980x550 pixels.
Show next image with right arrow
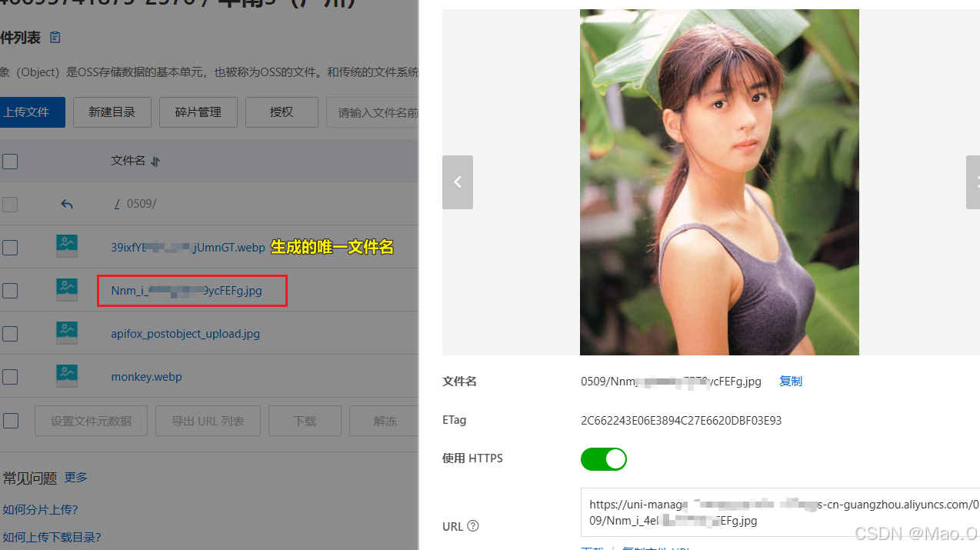(x=973, y=182)
